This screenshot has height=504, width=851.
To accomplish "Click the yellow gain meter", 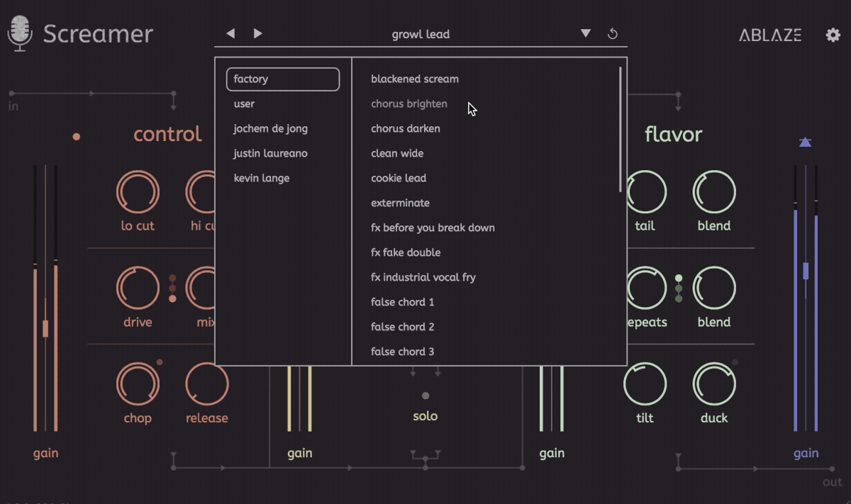I will 300,398.
